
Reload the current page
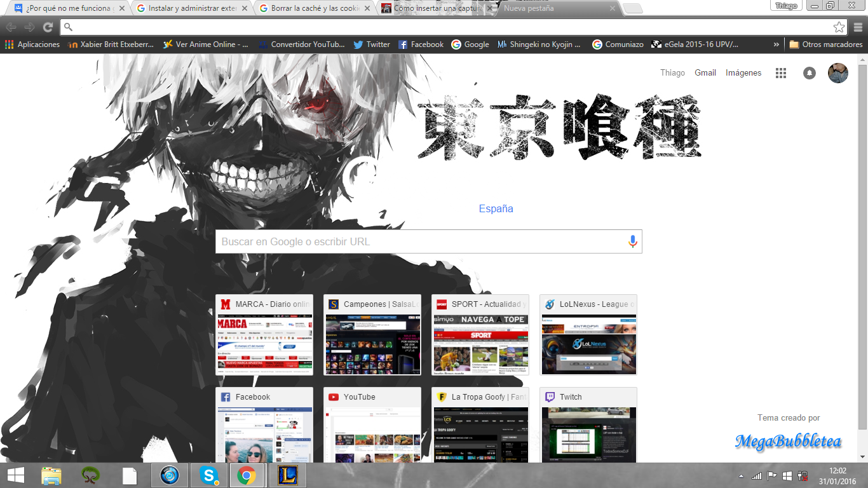click(x=48, y=27)
